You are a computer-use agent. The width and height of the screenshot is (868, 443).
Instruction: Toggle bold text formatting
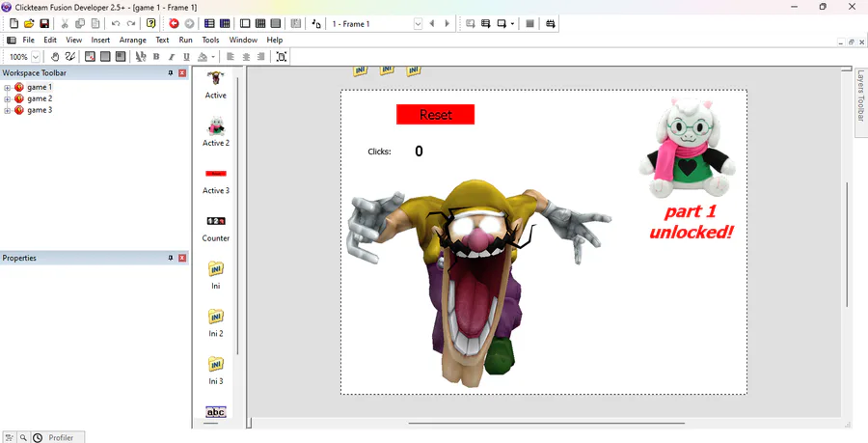[156, 57]
